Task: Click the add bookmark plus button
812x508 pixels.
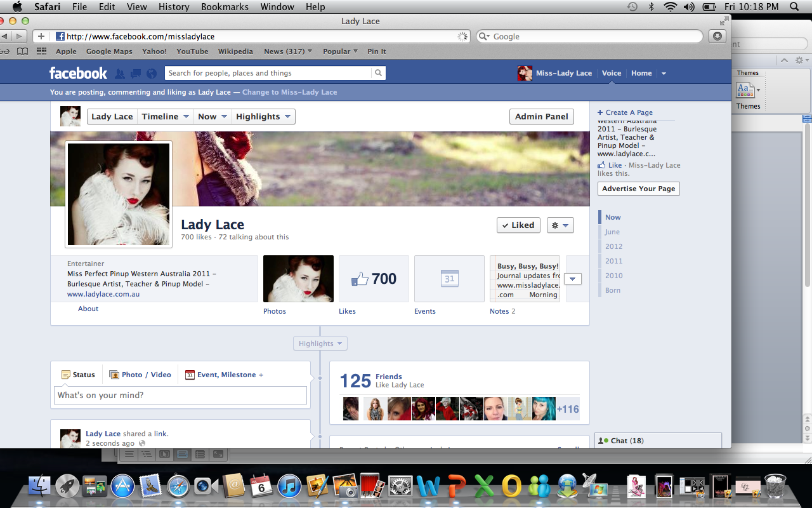Action: click(x=41, y=36)
